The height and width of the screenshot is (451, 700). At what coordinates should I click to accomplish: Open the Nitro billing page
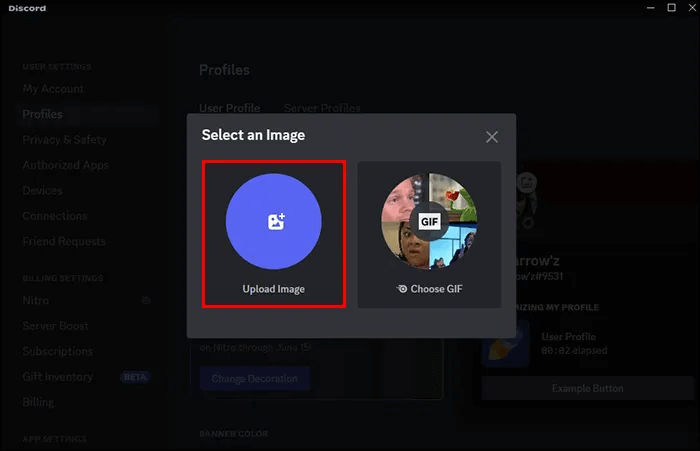click(x=36, y=301)
